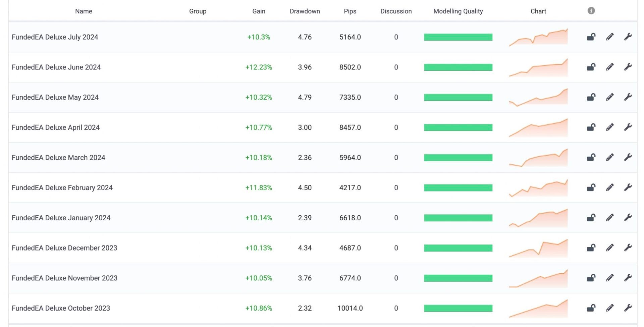Click the +12.23% gain value

(x=259, y=67)
